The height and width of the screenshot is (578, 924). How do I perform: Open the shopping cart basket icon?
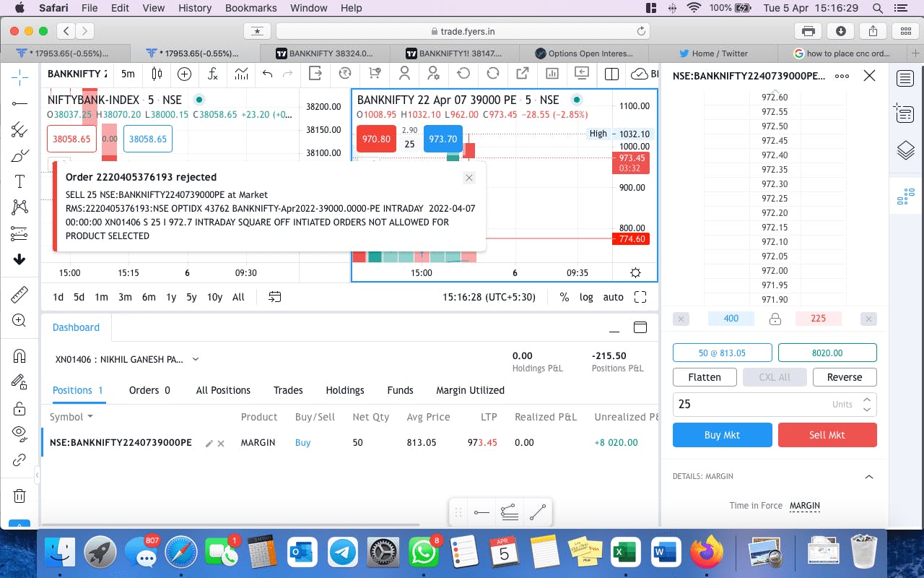[375, 74]
